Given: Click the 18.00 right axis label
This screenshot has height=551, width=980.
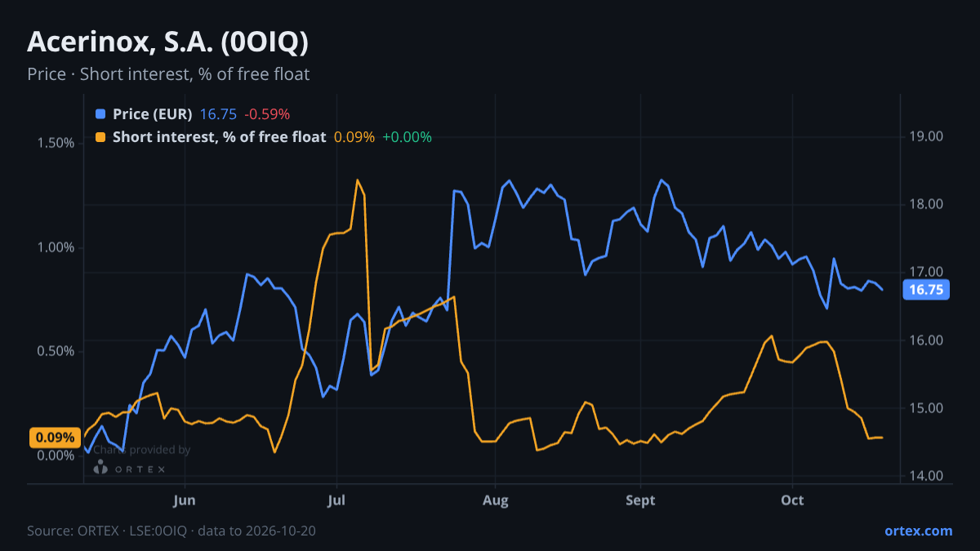Looking at the screenshot, I should 927,204.
